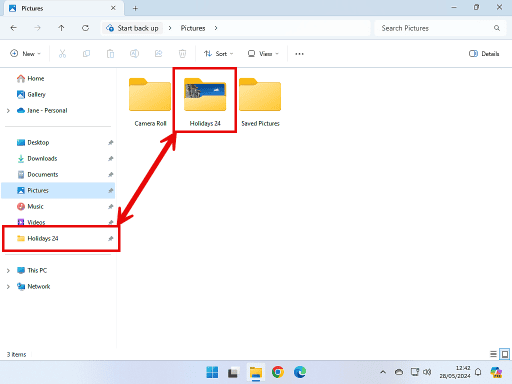Click the Delete trash icon
Viewport: 512px width, 384px height.
(182, 54)
